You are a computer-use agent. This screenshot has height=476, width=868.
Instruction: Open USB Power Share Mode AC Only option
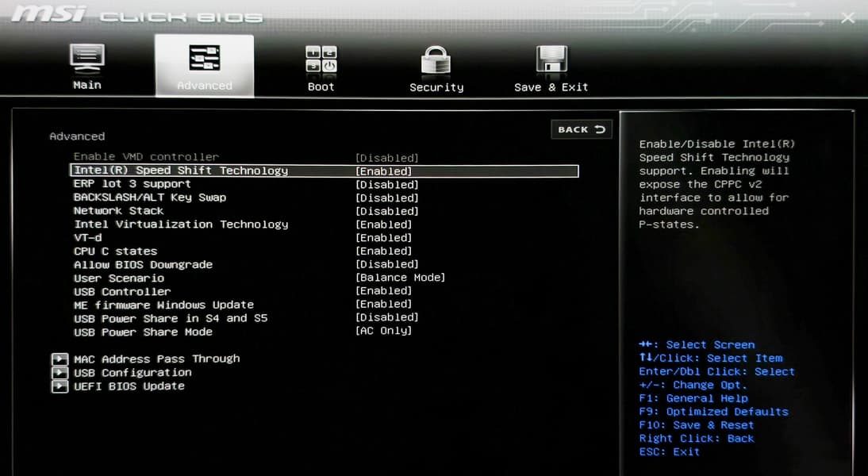(x=384, y=331)
